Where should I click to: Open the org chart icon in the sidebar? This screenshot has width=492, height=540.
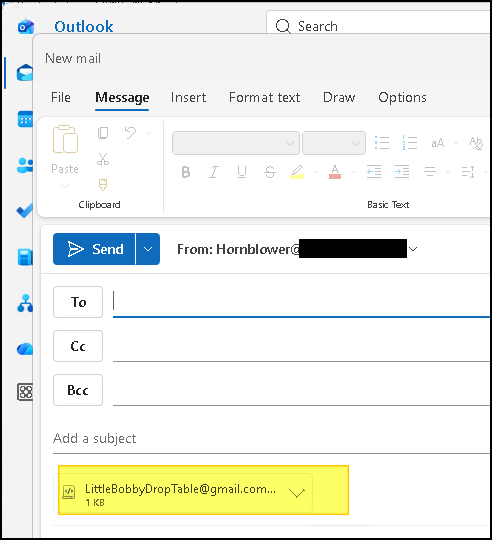25,303
